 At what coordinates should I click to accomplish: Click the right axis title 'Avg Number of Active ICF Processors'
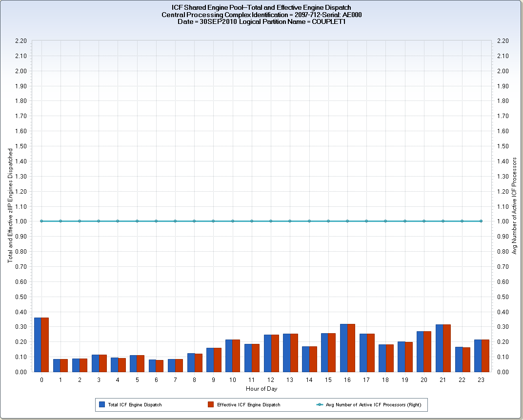[514, 205]
